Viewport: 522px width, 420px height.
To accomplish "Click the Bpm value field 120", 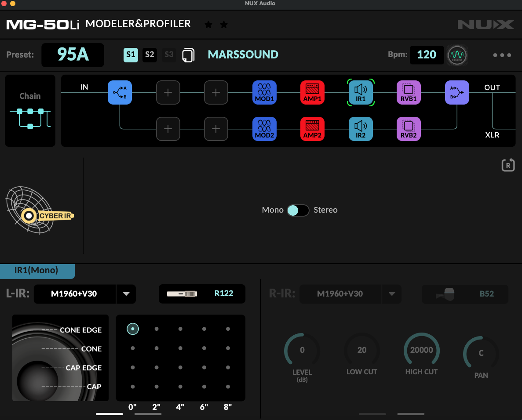I will coord(427,55).
